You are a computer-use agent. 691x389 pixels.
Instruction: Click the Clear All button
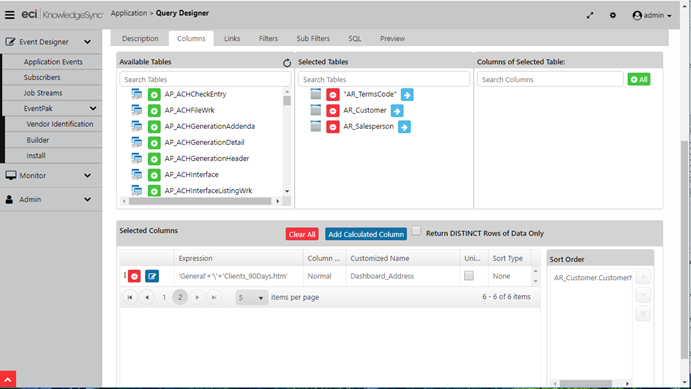coord(302,234)
